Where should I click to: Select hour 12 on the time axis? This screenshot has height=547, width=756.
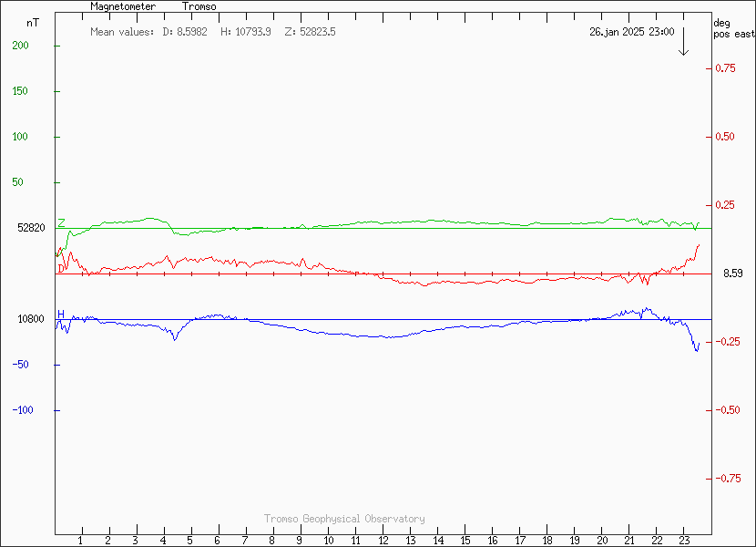click(x=383, y=541)
